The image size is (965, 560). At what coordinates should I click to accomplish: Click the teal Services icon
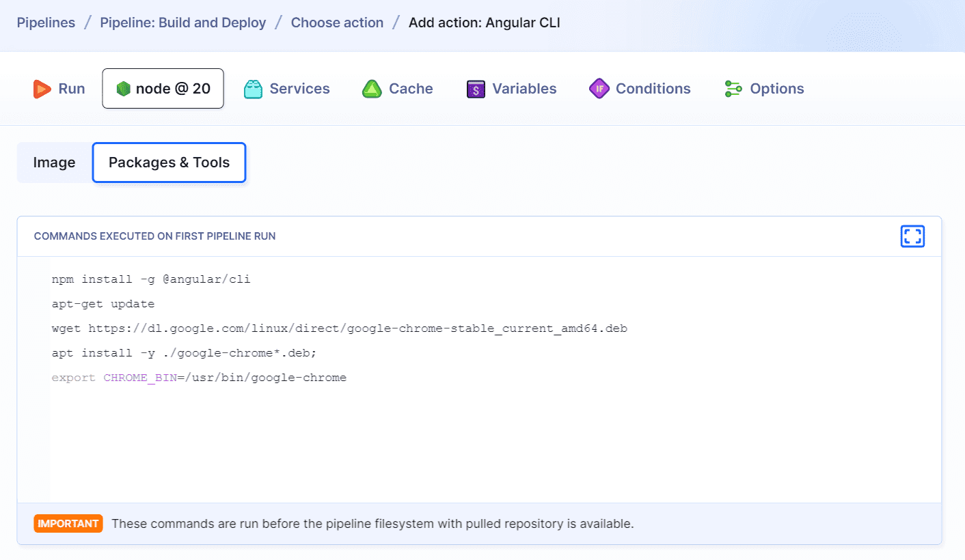point(253,89)
